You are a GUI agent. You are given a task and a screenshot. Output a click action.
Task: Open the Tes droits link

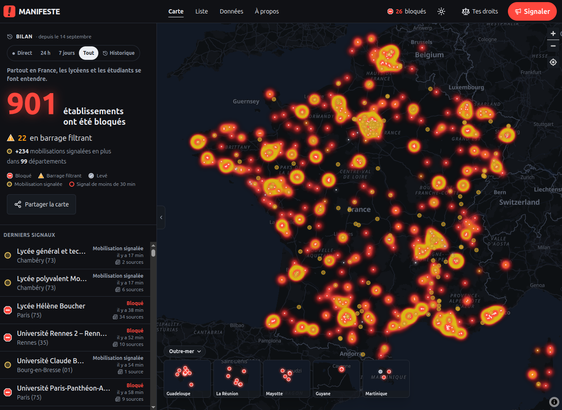click(480, 11)
